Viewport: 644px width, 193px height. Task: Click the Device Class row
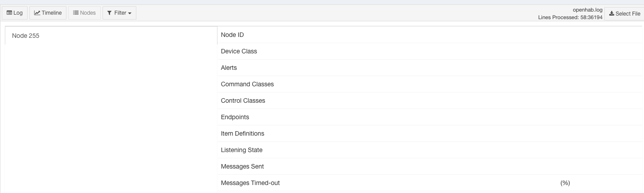tap(431, 51)
